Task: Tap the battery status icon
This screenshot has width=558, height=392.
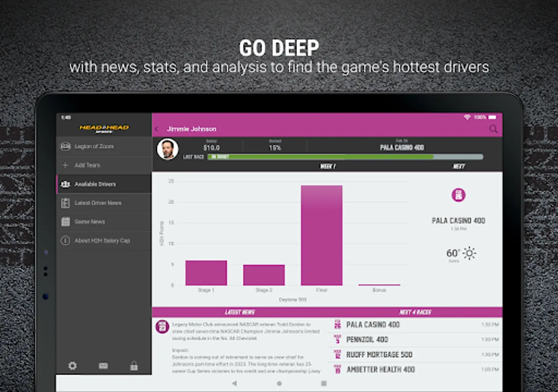Action: click(x=492, y=117)
